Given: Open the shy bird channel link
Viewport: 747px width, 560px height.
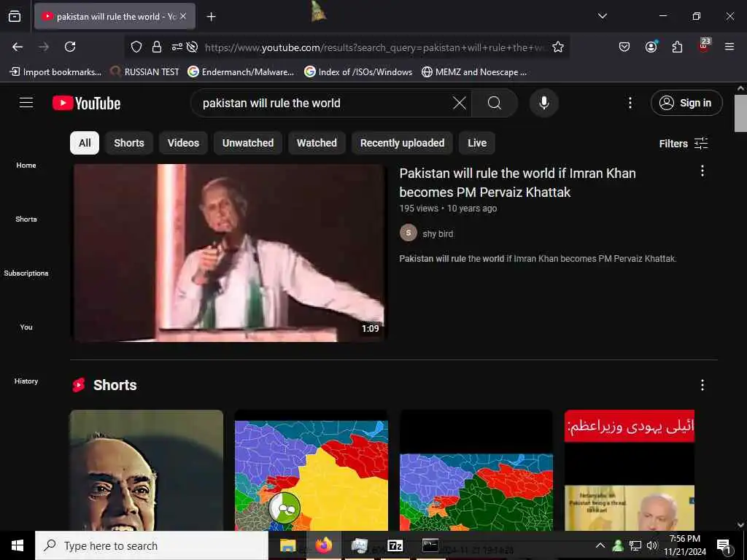Looking at the screenshot, I should tap(438, 234).
